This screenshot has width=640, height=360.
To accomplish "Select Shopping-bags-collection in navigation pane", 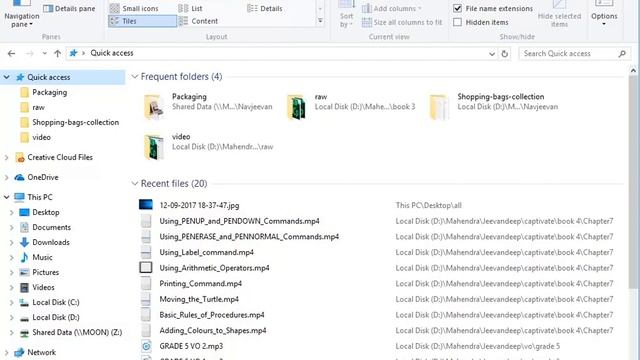I will click(76, 122).
